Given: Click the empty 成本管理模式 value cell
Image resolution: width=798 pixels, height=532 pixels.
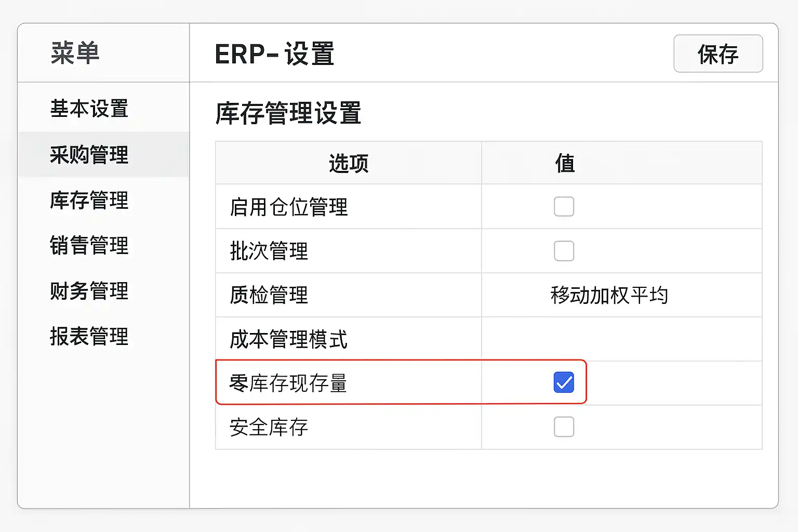Looking at the screenshot, I should coord(621,339).
